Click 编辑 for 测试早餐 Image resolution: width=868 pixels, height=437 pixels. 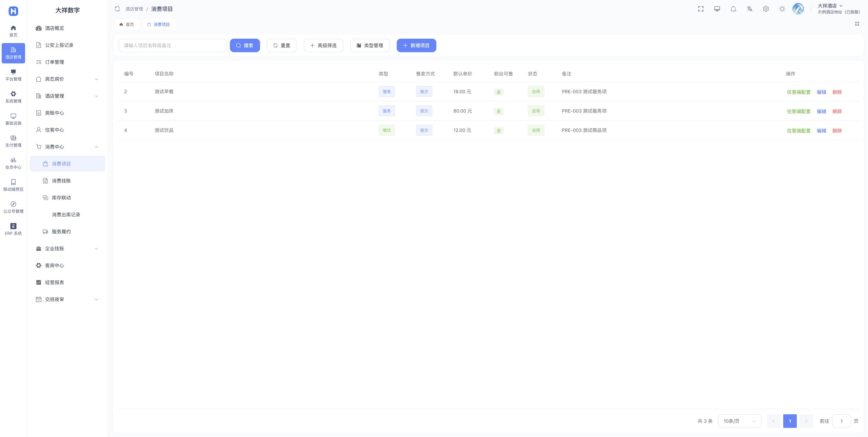point(821,92)
